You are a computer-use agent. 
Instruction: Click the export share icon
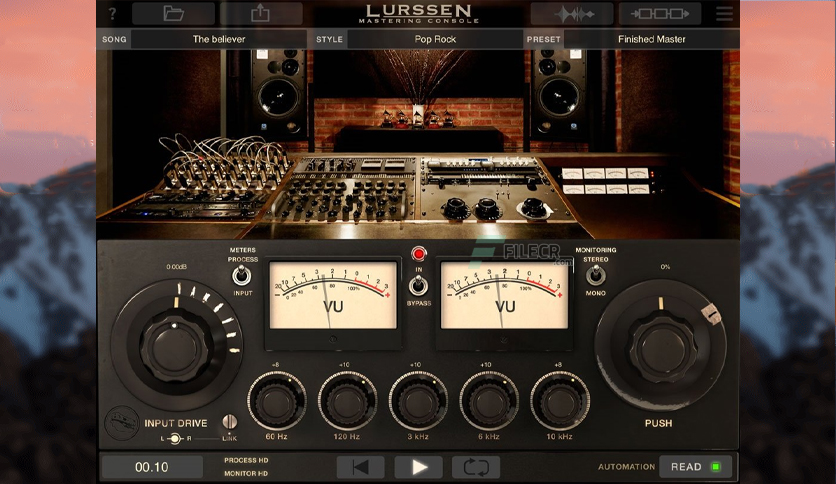tap(261, 13)
